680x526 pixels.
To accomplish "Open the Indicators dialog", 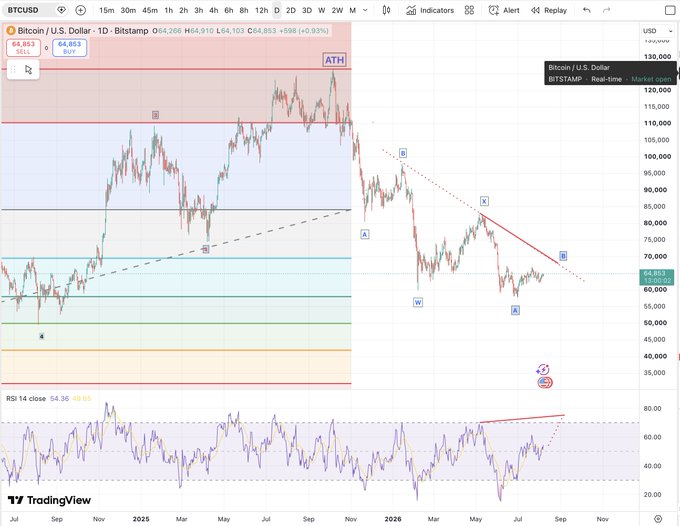I will point(430,10).
